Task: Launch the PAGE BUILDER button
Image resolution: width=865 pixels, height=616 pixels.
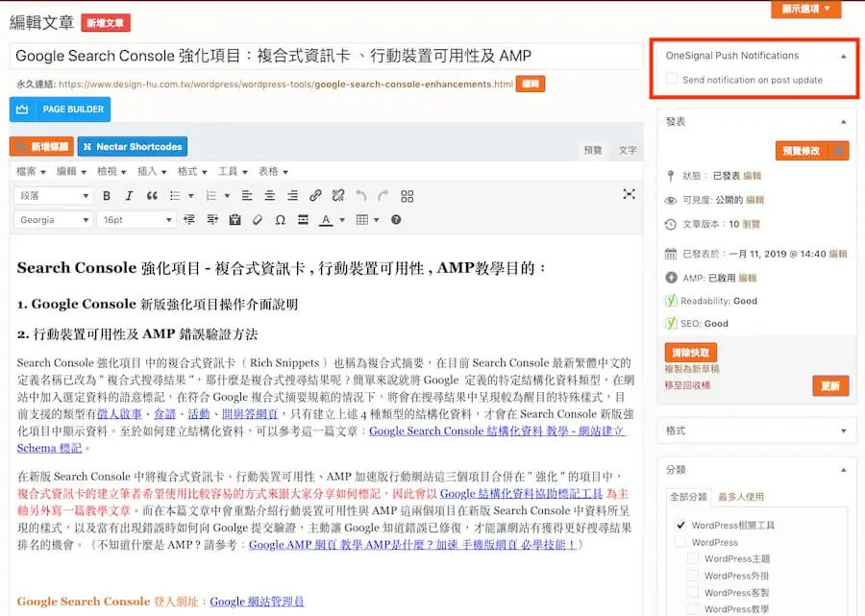Action: tap(61, 110)
